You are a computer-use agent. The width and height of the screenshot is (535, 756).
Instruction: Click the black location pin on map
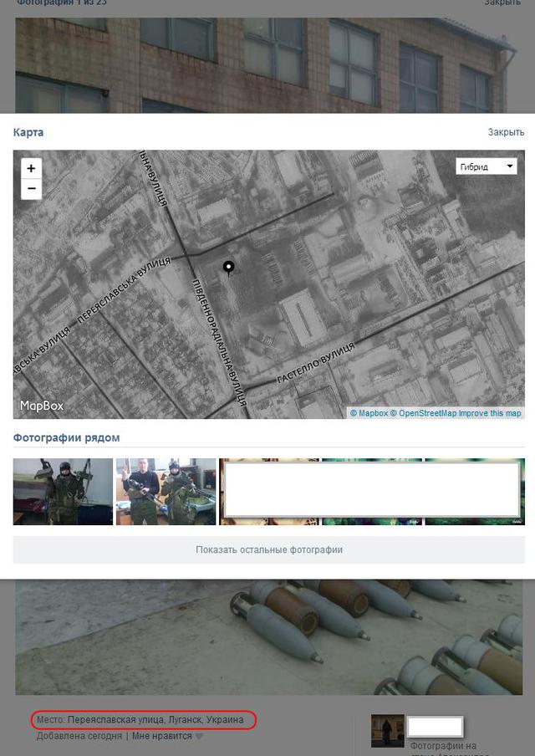pos(228,268)
